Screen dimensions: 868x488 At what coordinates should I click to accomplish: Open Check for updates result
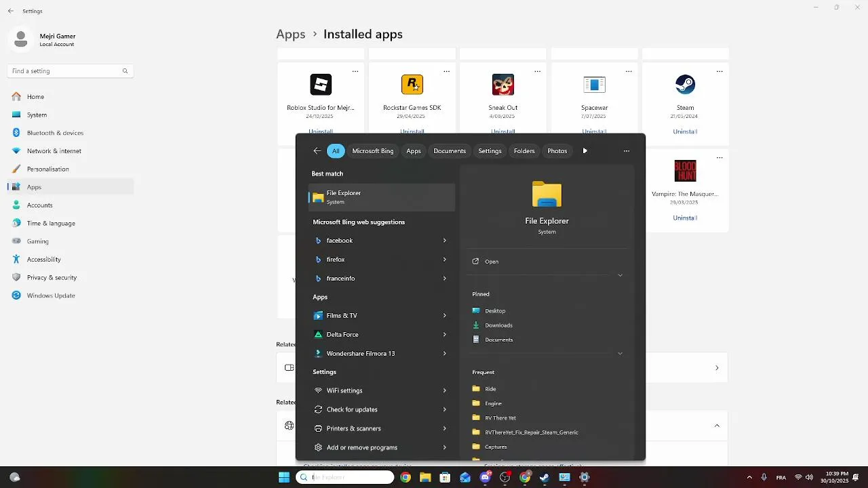[382, 409]
